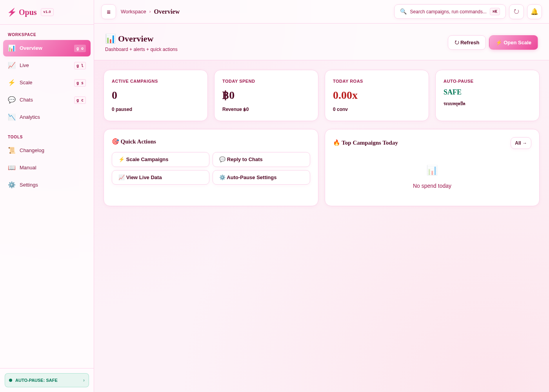Click the notification bell icon
Image resolution: width=549 pixels, height=392 pixels.
(534, 12)
